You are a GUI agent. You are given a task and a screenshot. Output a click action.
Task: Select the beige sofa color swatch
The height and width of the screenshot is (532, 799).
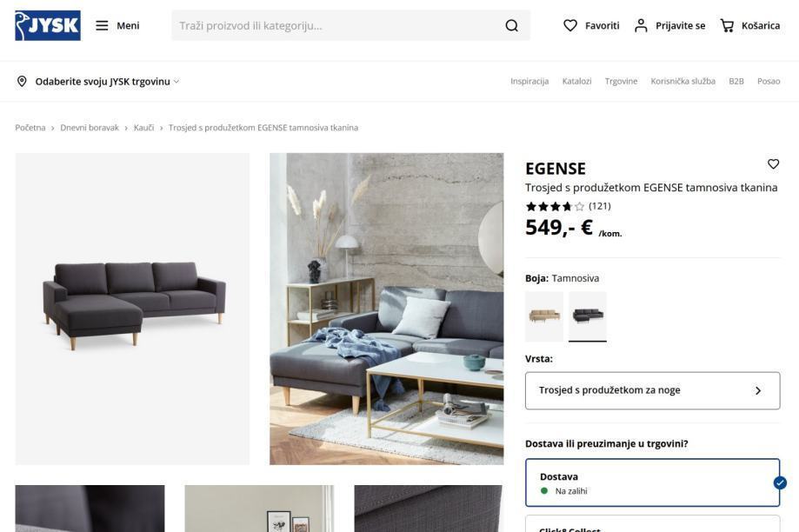[544, 316]
